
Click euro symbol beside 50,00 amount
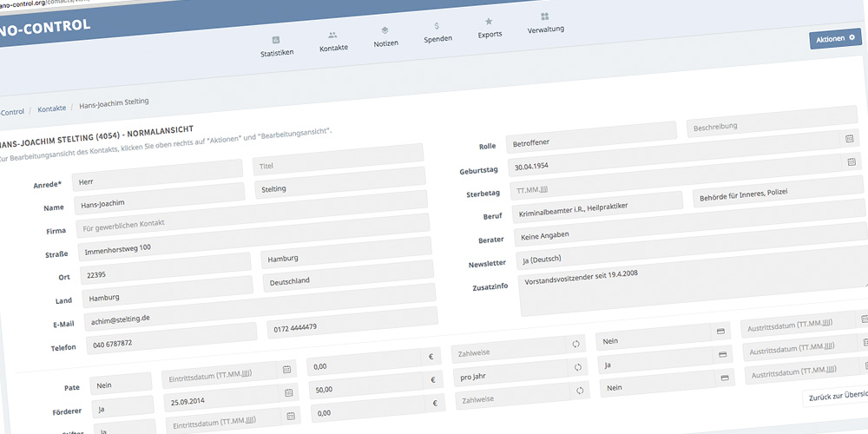click(x=433, y=380)
